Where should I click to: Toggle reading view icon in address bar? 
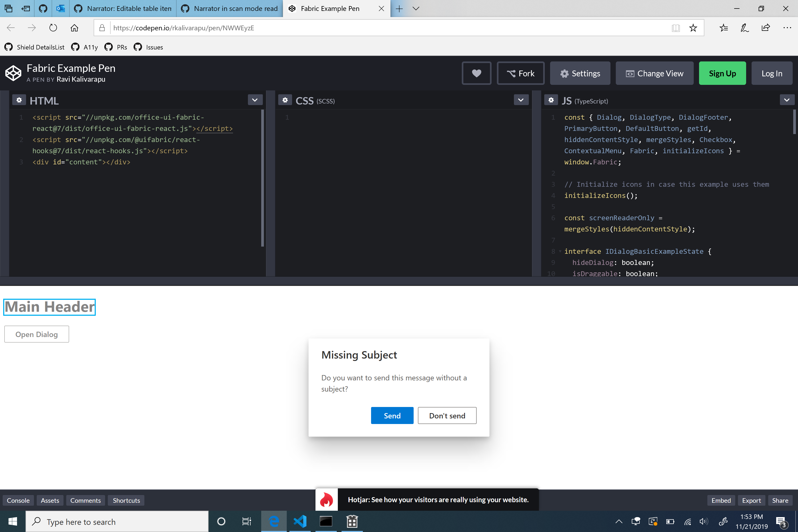point(676,28)
